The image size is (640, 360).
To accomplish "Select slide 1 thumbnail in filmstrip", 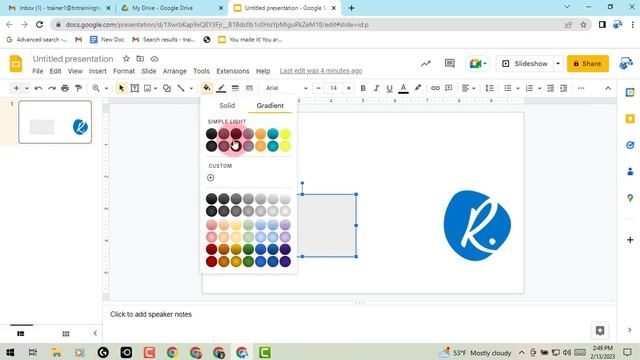I will pyautogui.click(x=55, y=122).
